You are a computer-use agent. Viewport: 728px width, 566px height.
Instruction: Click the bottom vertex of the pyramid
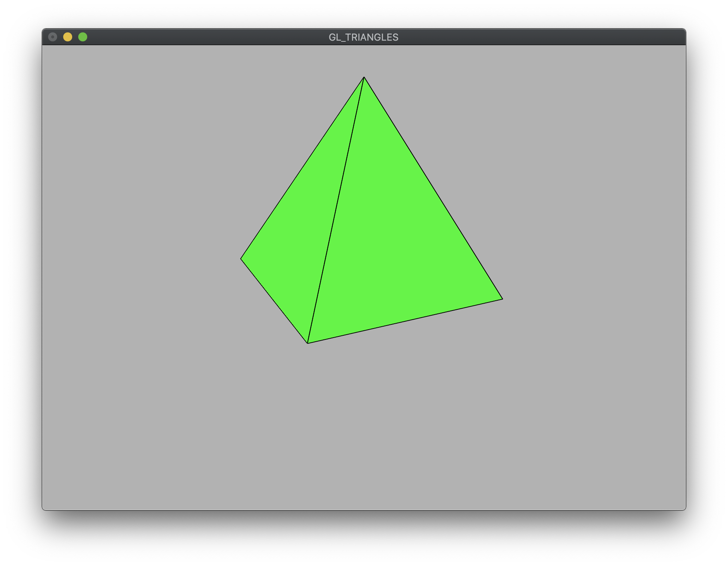point(308,343)
